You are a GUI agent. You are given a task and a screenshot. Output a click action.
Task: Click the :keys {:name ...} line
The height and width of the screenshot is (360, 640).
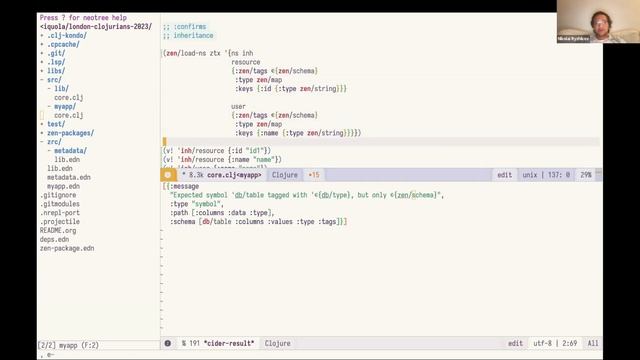point(298,133)
